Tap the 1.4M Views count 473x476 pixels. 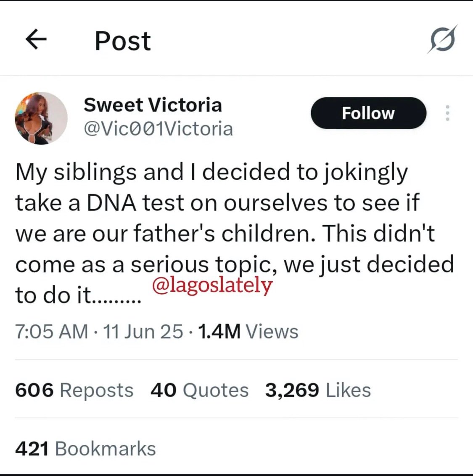[248, 332]
